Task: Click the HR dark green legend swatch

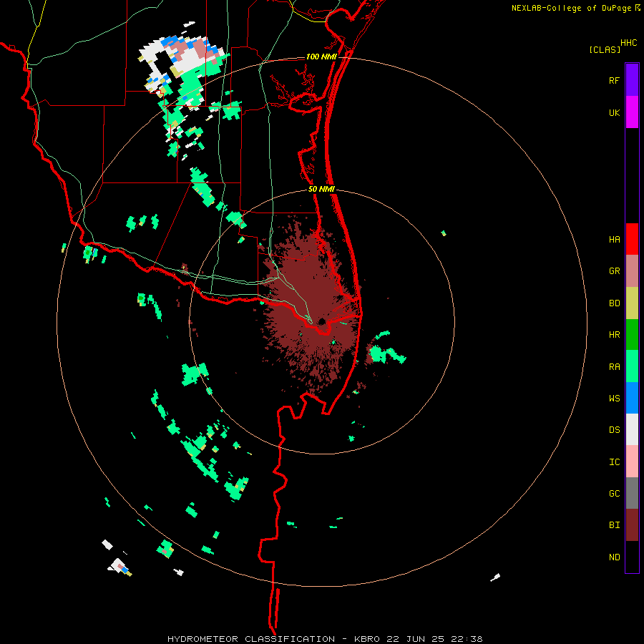Action: (632, 334)
